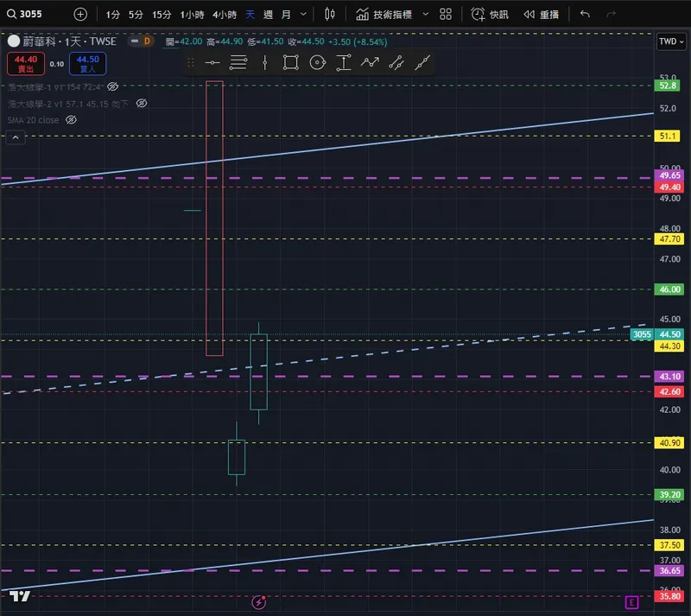The width and height of the screenshot is (691, 616).
Task: Click the blue 44.50 買入 buy button
Action: [88, 63]
